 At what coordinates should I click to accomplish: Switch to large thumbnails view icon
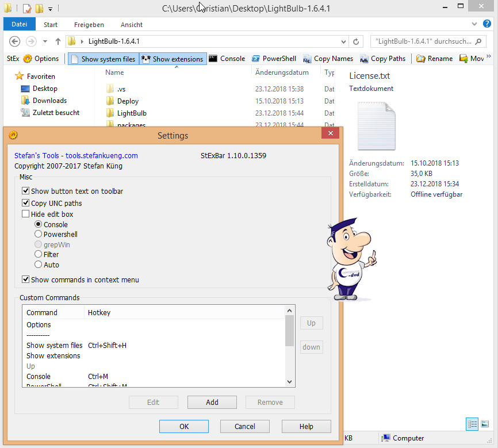(485, 424)
